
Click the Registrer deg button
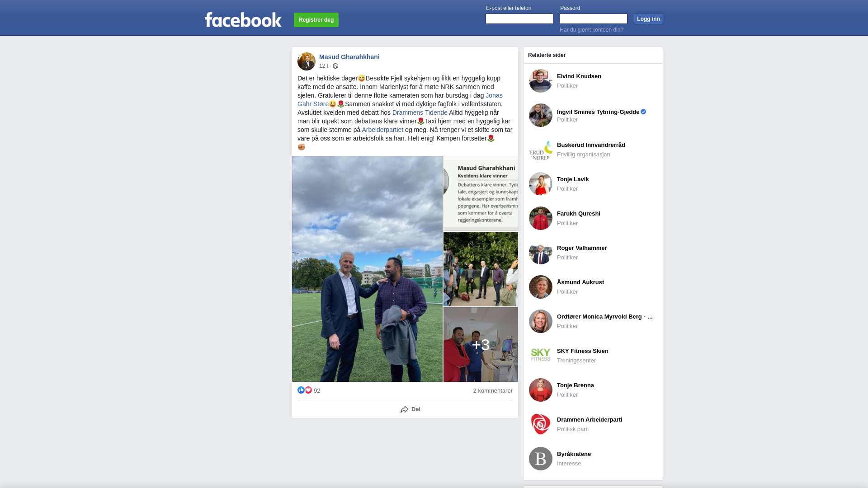click(x=316, y=20)
